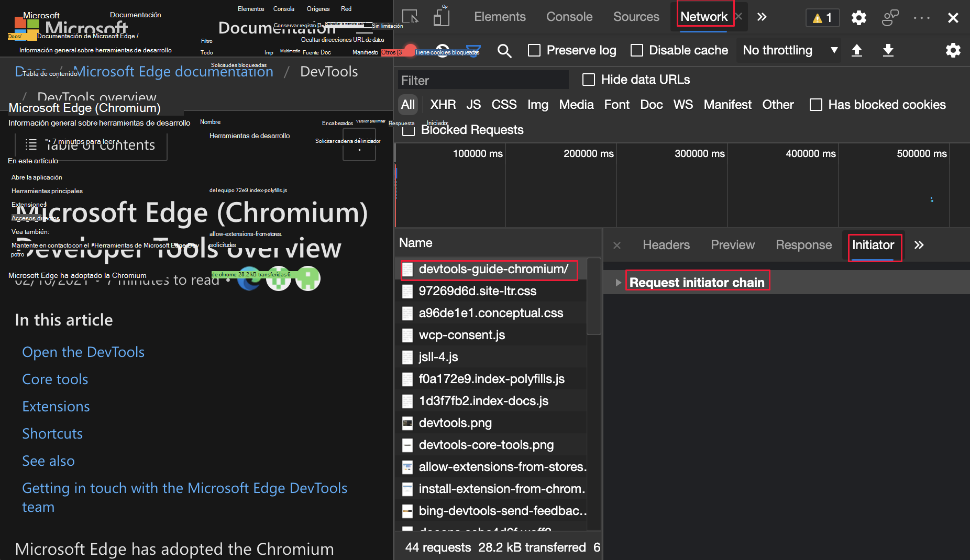Click the Edge contributor avatar icon
This screenshot has width=970, height=560.
[x=249, y=278]
